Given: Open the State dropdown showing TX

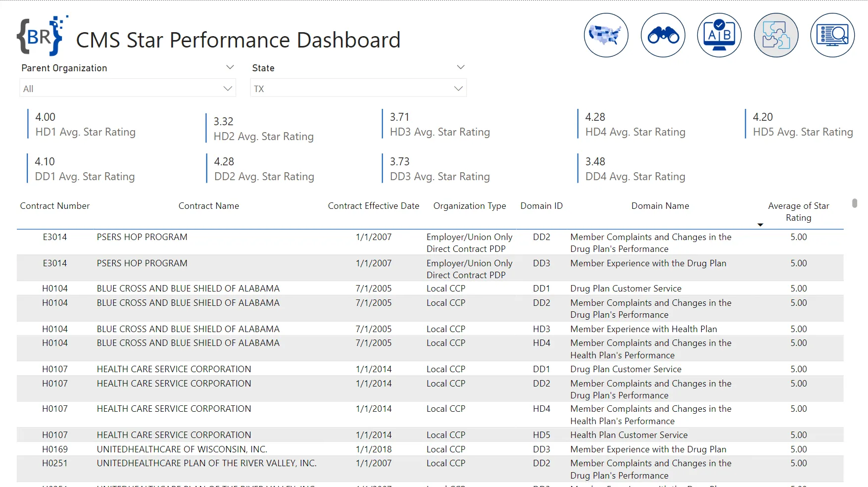Looking at the screenshot, I should [358, 89].
